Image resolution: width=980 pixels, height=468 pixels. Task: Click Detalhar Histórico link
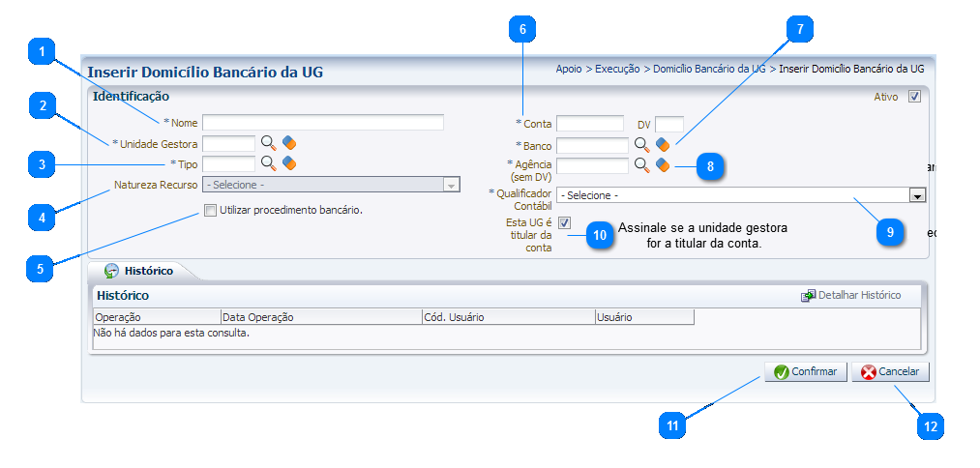point(858,295)
